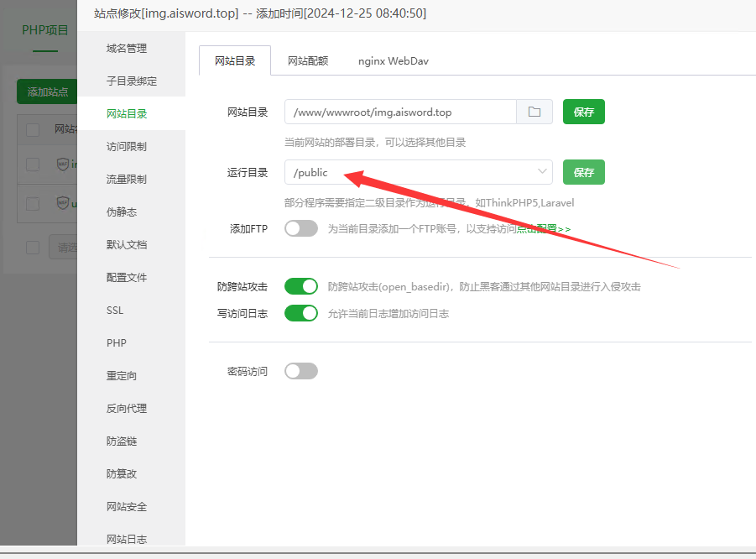756x559 pixels.
Task: Expand the 运行目录 dropdown arrow
Action: tap(541, 172)
